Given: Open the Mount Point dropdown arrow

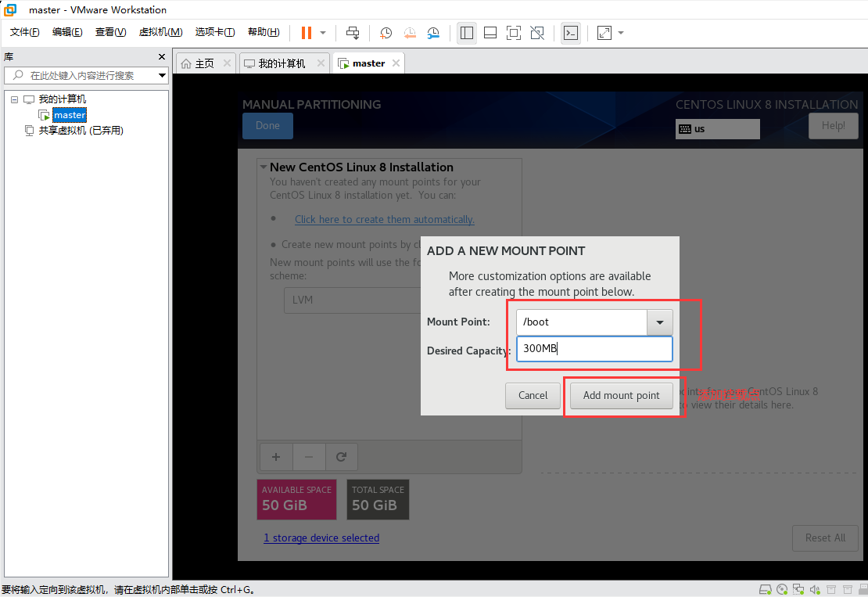Looking at the screenshot, I should click(660, 322).
